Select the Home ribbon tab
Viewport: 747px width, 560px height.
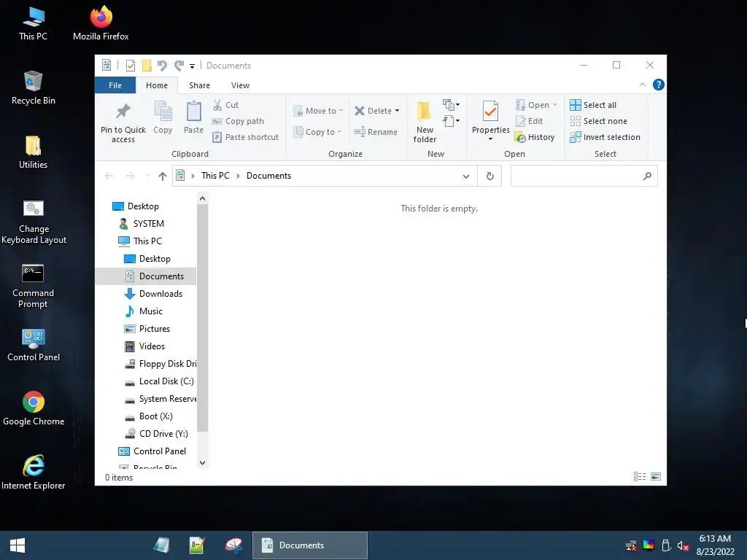pos(157,85)
